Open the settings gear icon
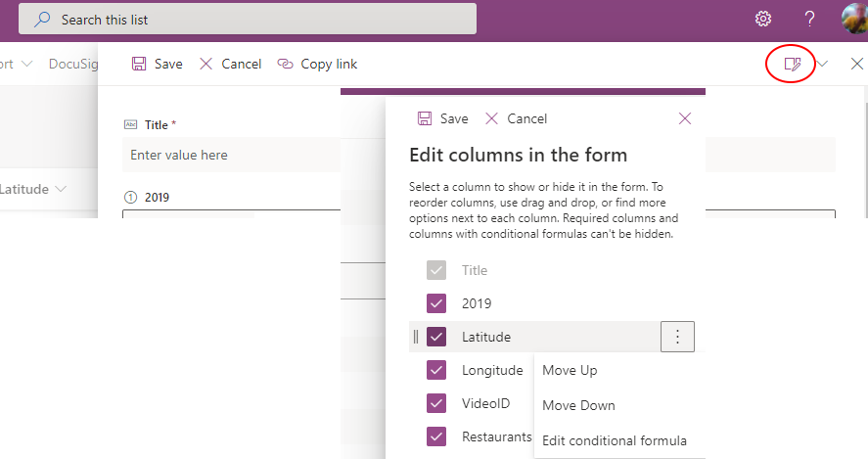The image size is (868, 459). coord(763,19)
